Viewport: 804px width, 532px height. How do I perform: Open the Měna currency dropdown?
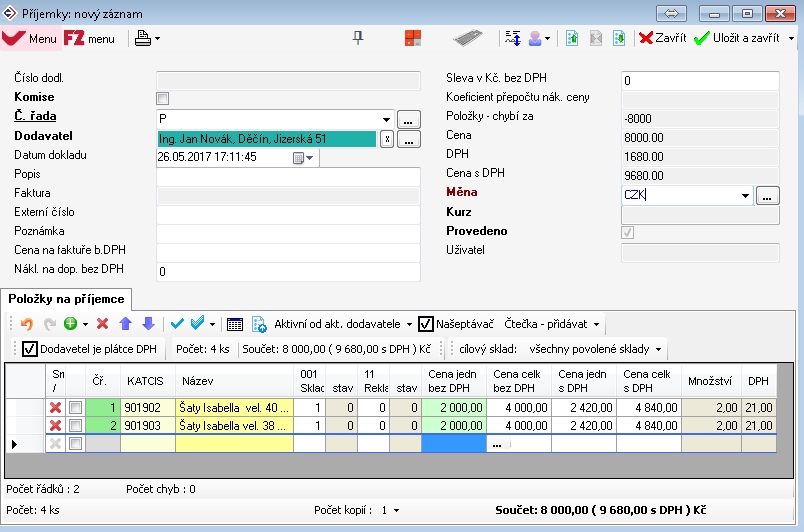tap(745, 195)
